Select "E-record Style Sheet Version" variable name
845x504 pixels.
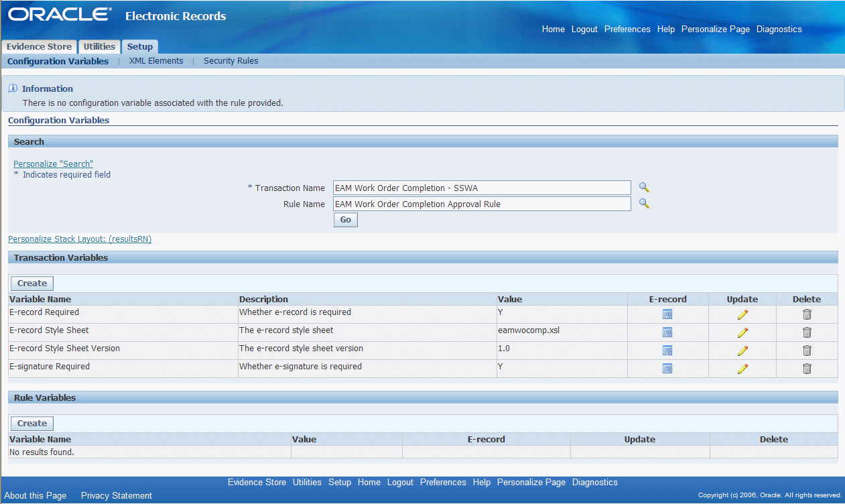[x=64, y=349]
